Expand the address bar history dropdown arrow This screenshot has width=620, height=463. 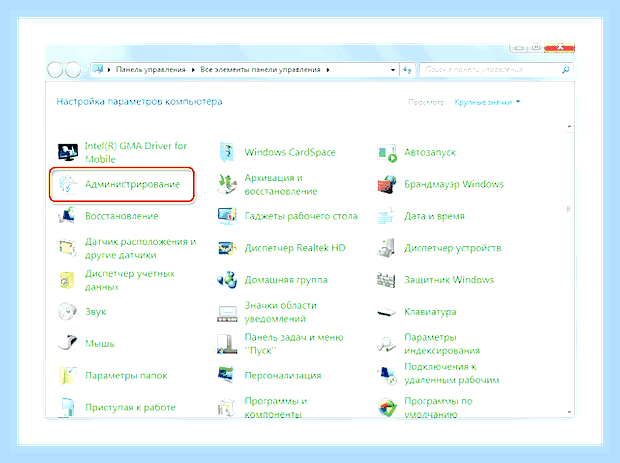pos(393,70)
